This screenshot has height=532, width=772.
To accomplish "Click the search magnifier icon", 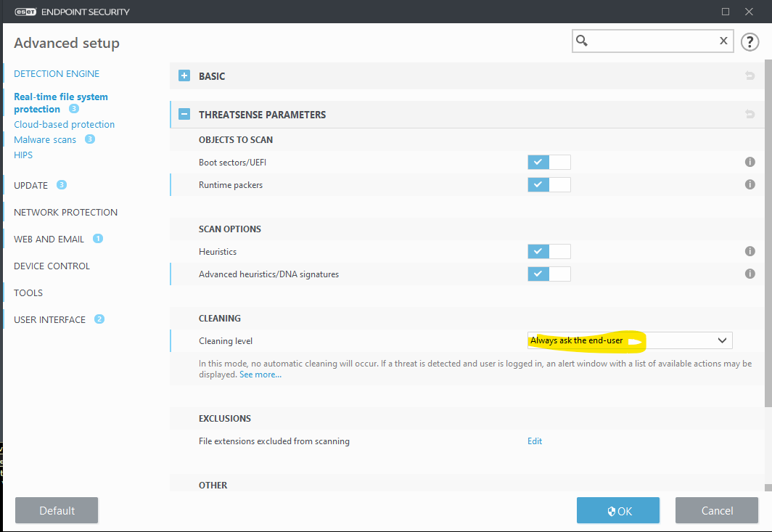I will point(581,41).
